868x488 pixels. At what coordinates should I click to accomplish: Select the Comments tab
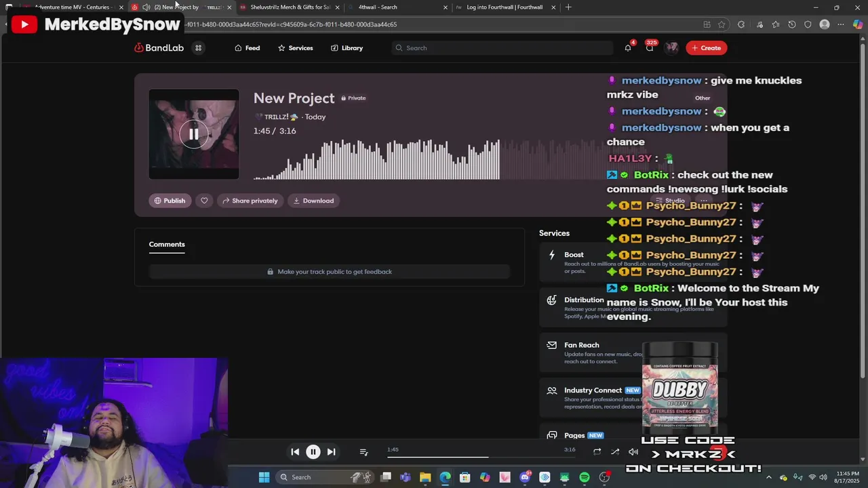167,245
